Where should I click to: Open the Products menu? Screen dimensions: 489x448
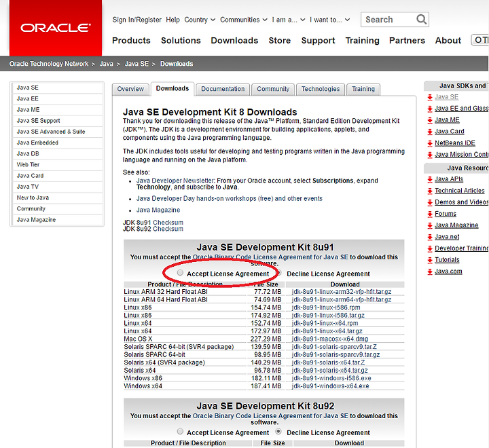tap(131, 41)
